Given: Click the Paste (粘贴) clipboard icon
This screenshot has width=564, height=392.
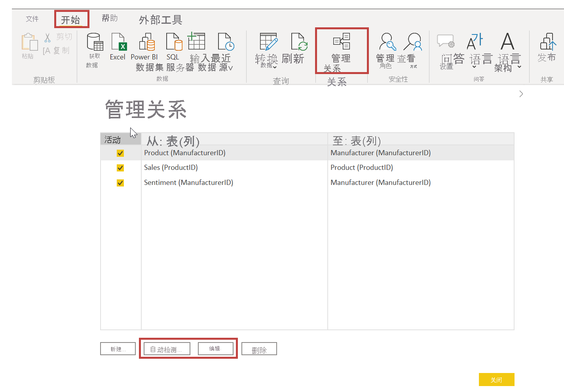Looking at the screenshot, I should point(29,42).
